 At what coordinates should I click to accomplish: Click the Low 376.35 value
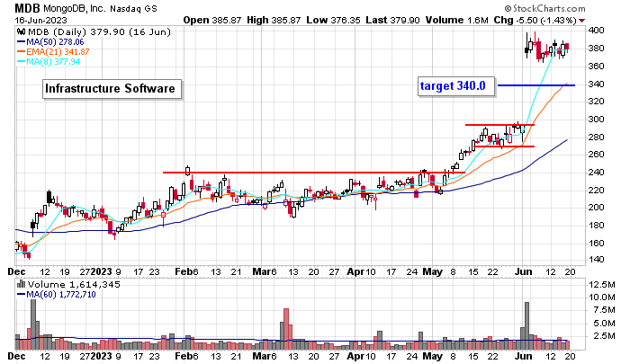(333, 20)
